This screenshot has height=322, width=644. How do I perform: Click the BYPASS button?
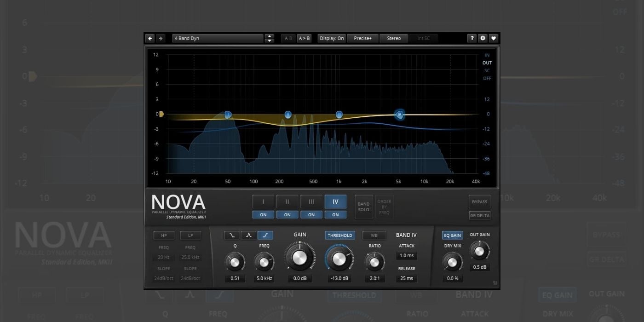pyautogui.click(x=479, y=202)
